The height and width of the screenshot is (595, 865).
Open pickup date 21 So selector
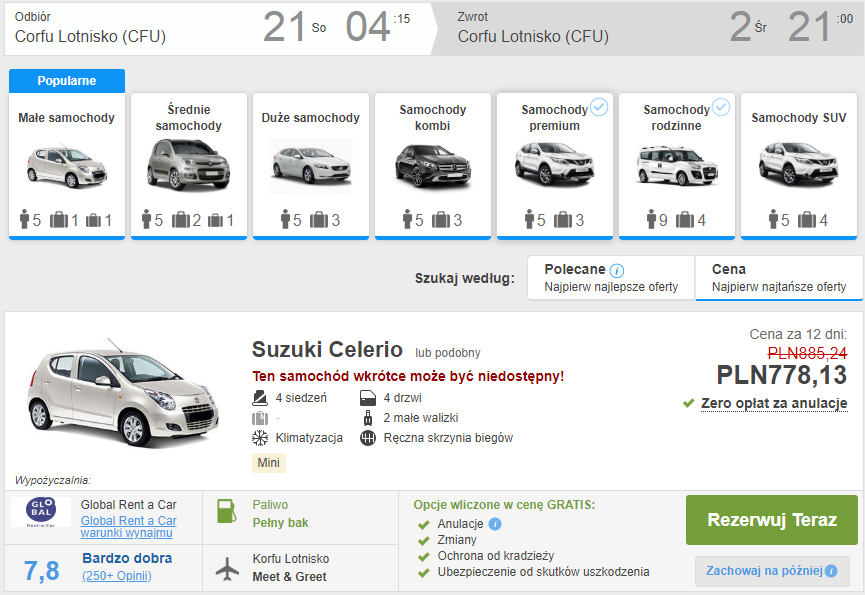coord(293,28)
